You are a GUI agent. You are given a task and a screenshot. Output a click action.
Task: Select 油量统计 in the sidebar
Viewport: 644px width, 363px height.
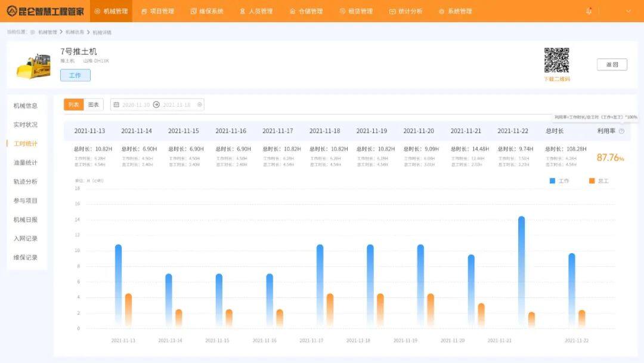tap(26, 162)
